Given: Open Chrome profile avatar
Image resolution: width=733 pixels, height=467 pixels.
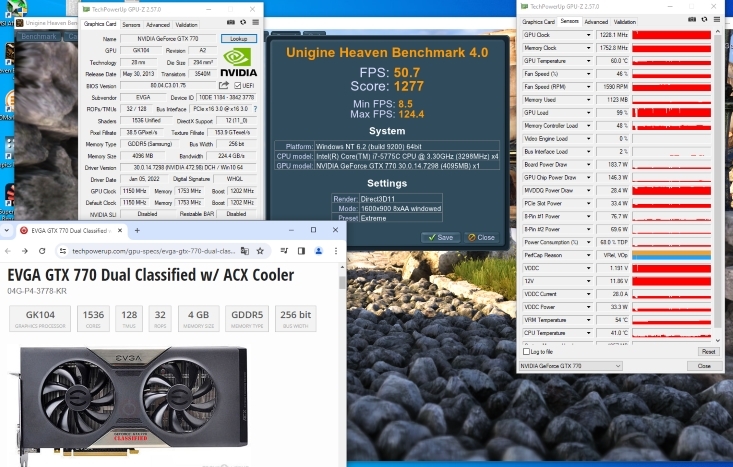Looking at the screenshot, I should 319,251.
